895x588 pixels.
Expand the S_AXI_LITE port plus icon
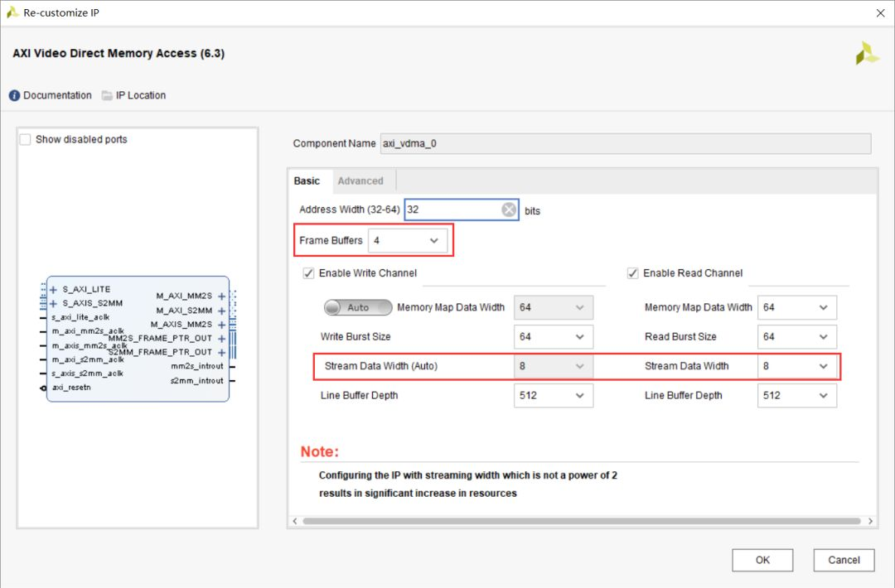(x=53, y=290)
